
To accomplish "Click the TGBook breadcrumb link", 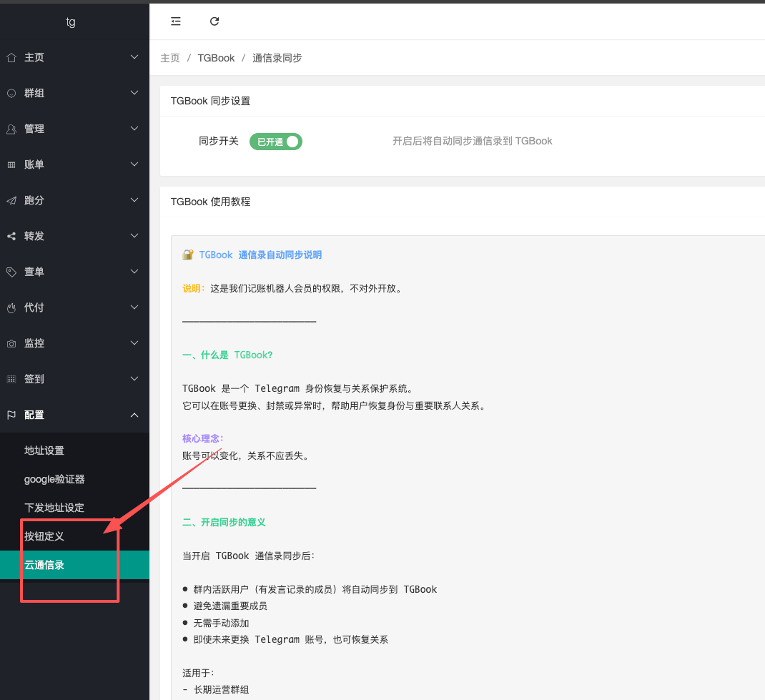I will click(216, 58).
